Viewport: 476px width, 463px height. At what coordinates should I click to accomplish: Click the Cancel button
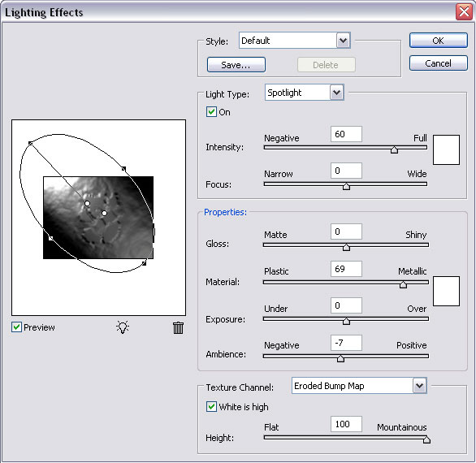pyautogui.click(x=438, y=63)
